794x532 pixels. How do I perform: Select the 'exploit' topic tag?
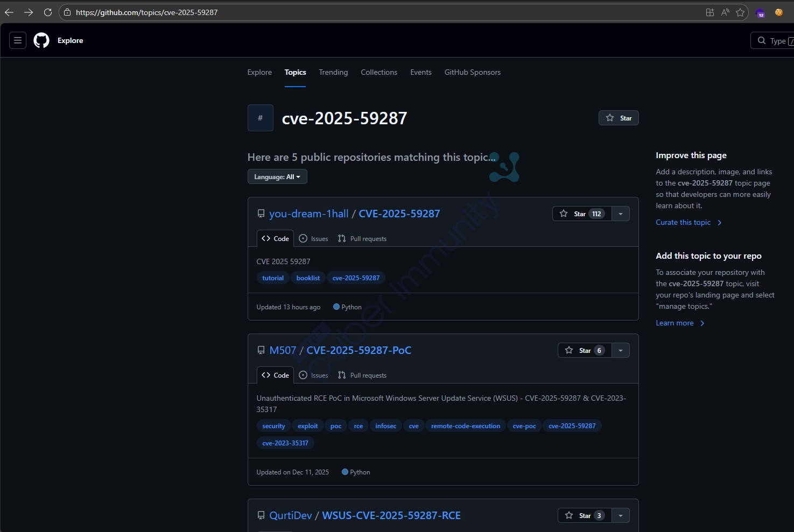(307, 426)
